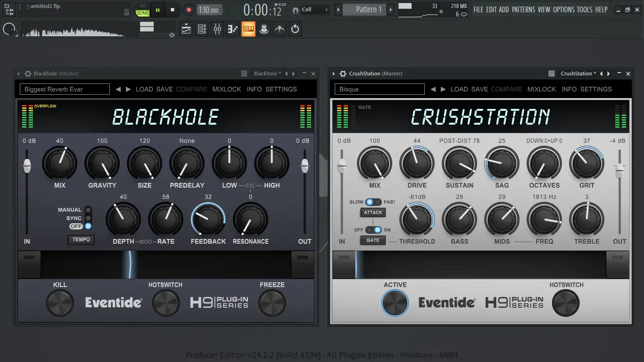The width and height of the screenshot is (644, 362).
Task: Open the Cell snap dropdown
Action: coord(315,9)
